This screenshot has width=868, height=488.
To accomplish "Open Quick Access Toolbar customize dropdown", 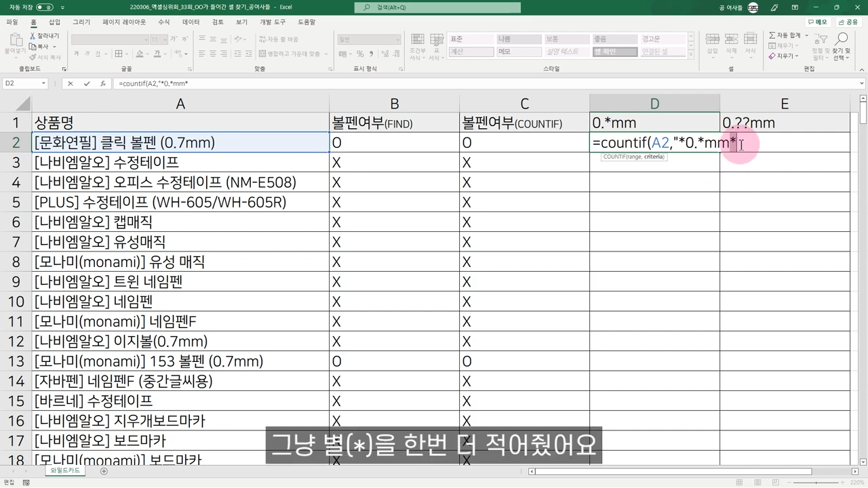I will pyautogui.click(x=63, y=7).
